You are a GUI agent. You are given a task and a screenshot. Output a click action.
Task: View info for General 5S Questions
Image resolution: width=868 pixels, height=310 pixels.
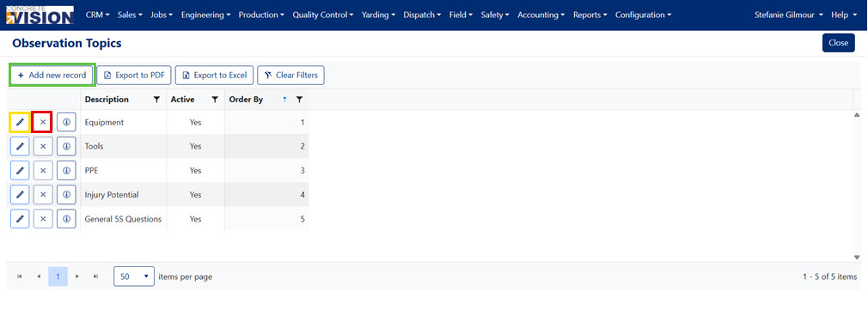pyautogui.click(x=66, y=219)
